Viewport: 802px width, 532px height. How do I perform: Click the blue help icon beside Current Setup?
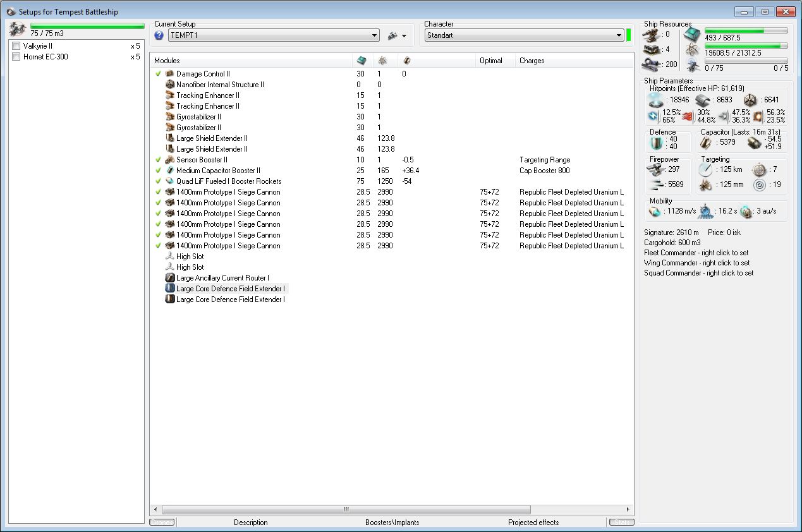[x=159, y=35]
